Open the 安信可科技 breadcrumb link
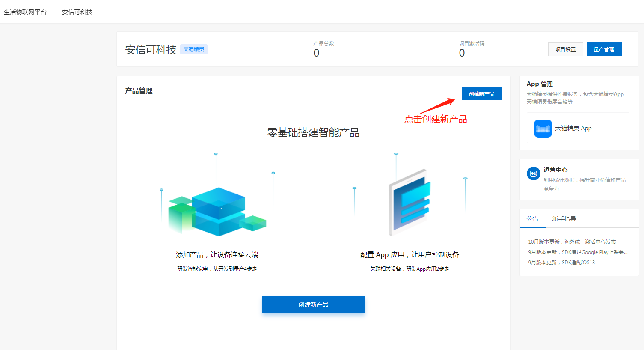Viewport: 644px width, 350px height. (77, 12)
